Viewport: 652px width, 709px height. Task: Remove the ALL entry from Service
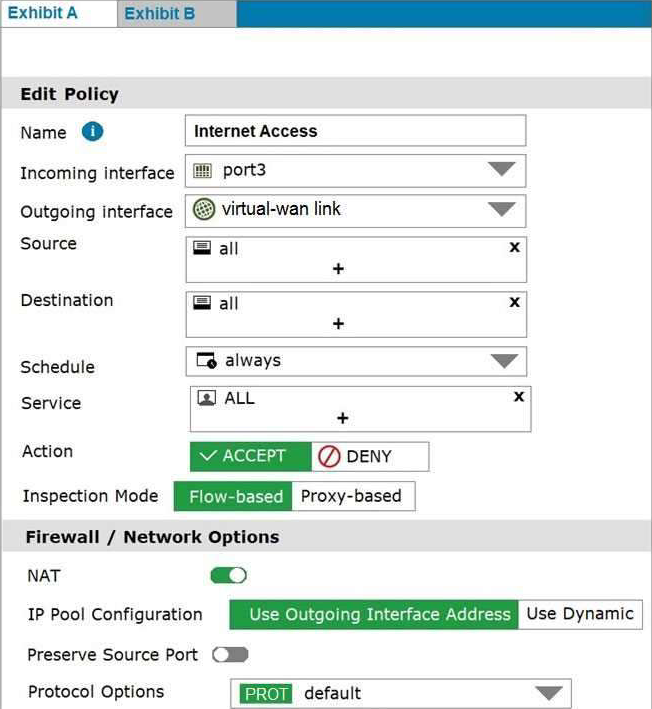coord(519,397)
